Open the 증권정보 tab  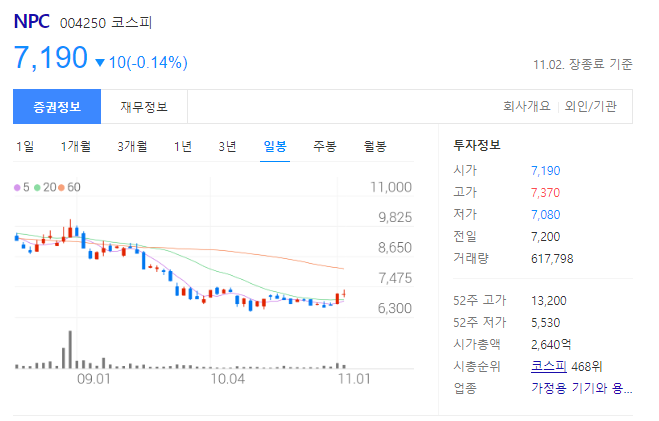(x=57, y=106)
